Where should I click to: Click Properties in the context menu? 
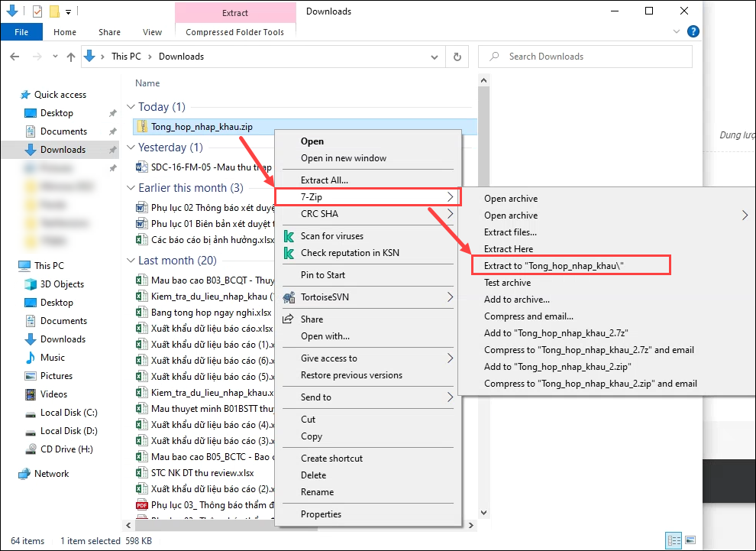point(321,514)
